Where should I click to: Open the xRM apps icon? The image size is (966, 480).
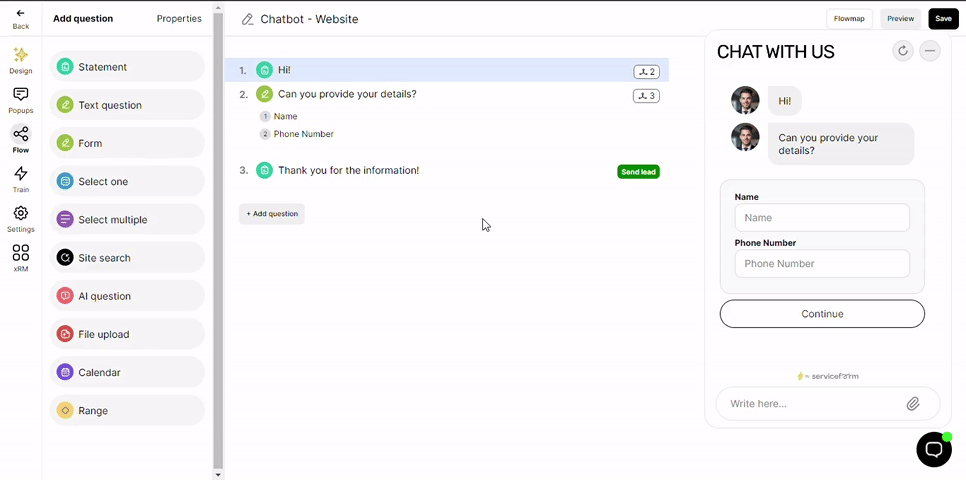click(x=20, y=257)
